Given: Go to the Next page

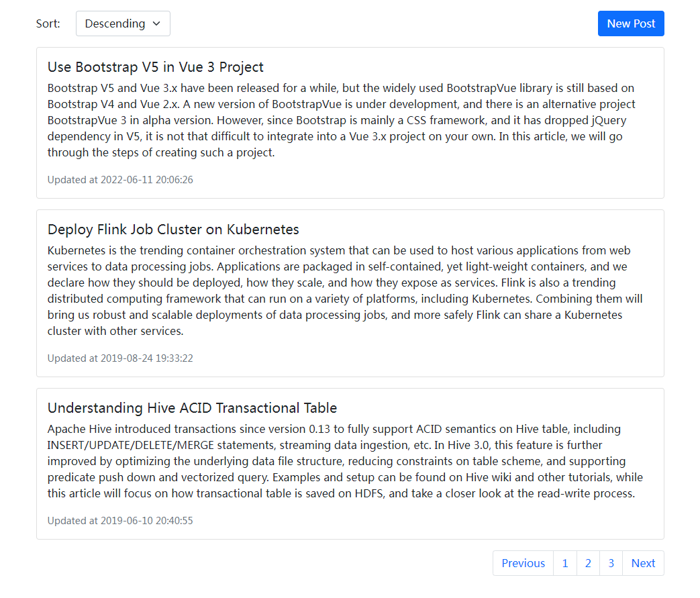Looking at the screenshot, I should [643, 563].
